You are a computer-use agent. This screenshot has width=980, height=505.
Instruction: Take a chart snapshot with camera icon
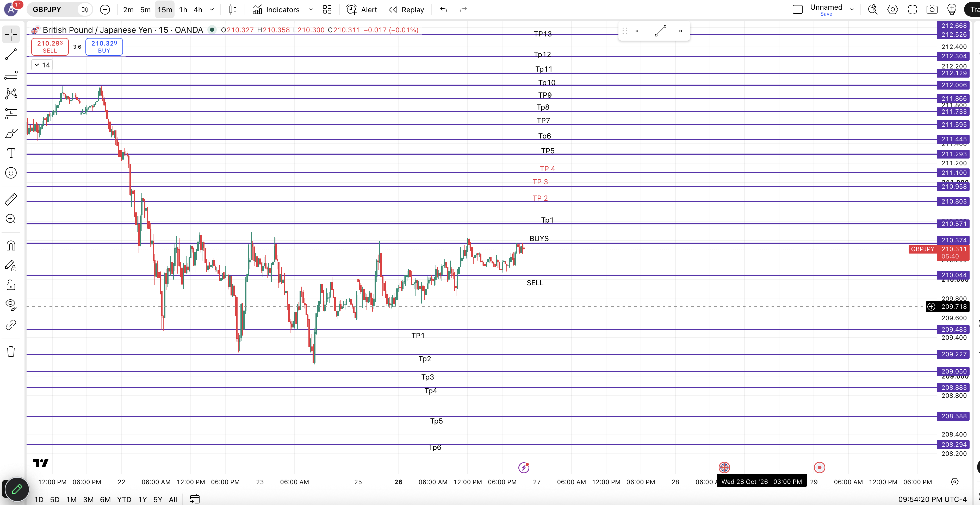(932, 10)
